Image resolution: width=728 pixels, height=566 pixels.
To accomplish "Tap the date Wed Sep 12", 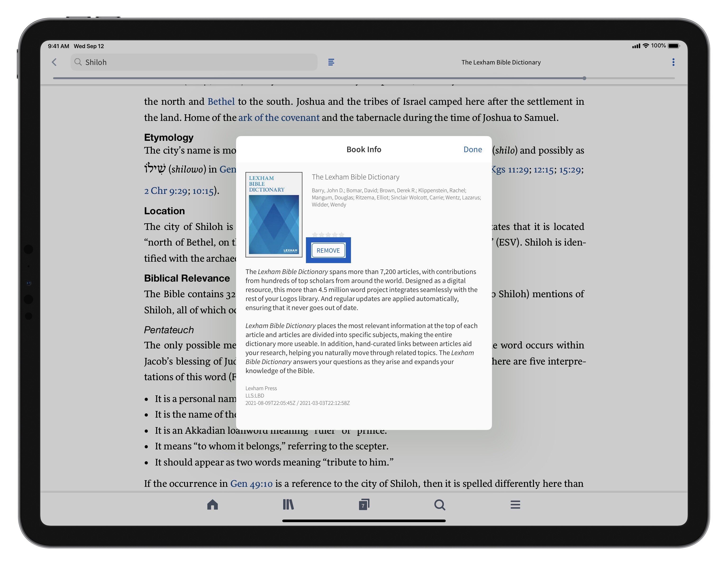I will pyautogui.click(x=89, y=46).
